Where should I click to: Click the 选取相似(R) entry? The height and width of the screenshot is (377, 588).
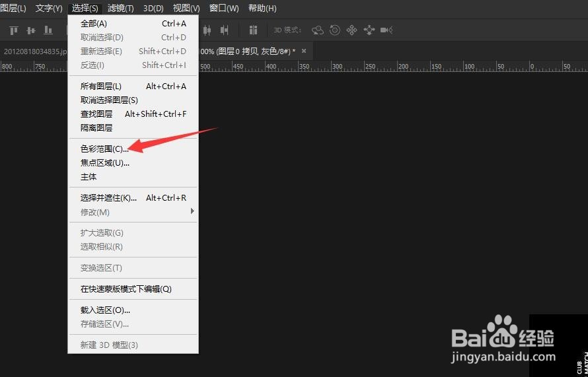click(x=133, y=246)
